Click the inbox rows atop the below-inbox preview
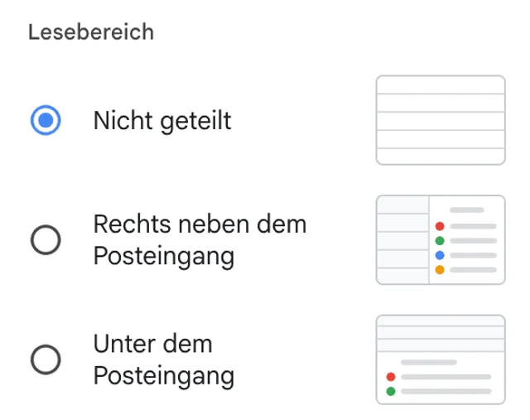Image resolution: width=530 pixels, height=420 pixels. 441,332
